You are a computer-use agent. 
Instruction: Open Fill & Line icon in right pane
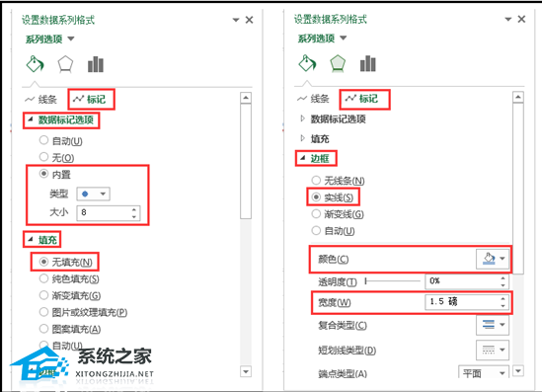[x=307, y=63]
